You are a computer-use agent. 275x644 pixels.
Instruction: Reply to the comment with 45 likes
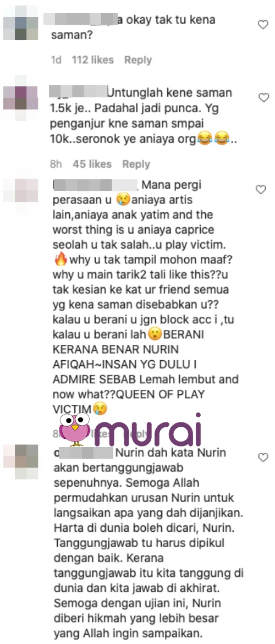pos(136,164)
